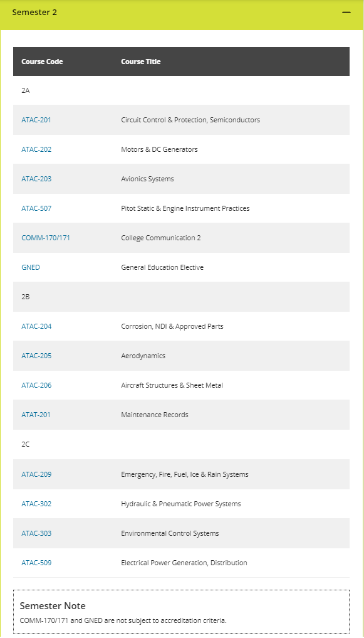Click the Course Title column header
The width and height of the screenshot is (364, 638).
click(140, 62)
